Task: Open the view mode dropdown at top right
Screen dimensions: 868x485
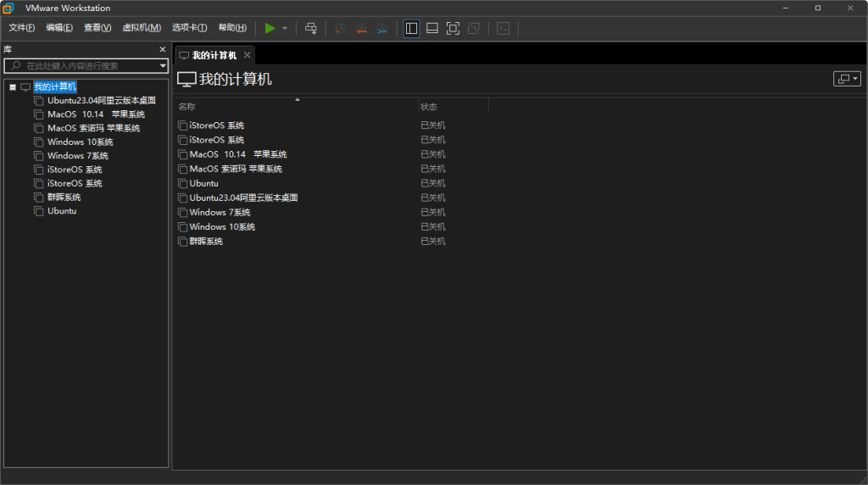Action: (847, 79)
